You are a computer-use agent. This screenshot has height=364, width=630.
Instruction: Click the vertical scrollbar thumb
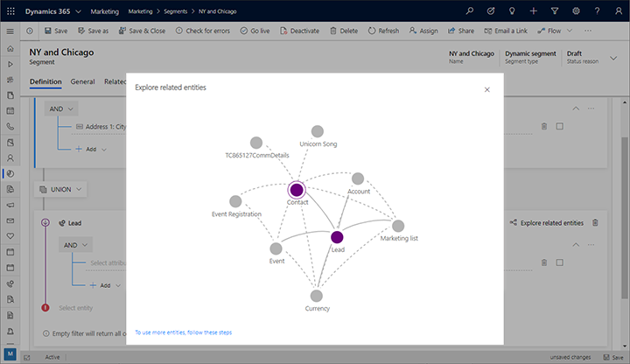point(625,217)
